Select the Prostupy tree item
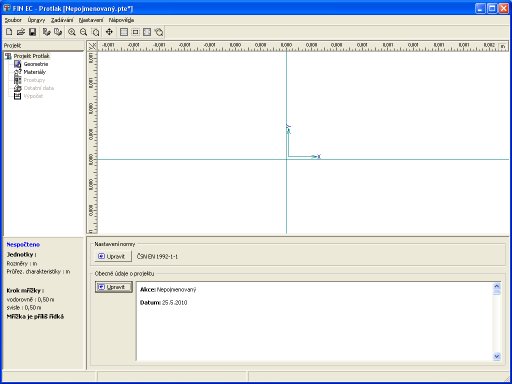 coord(34,80)
